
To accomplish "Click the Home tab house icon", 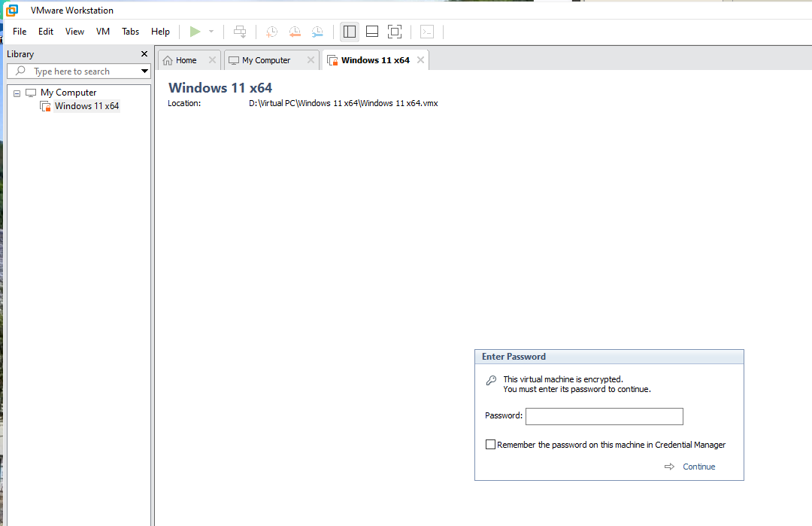I will pyautogui.click(x=168, y=61).
